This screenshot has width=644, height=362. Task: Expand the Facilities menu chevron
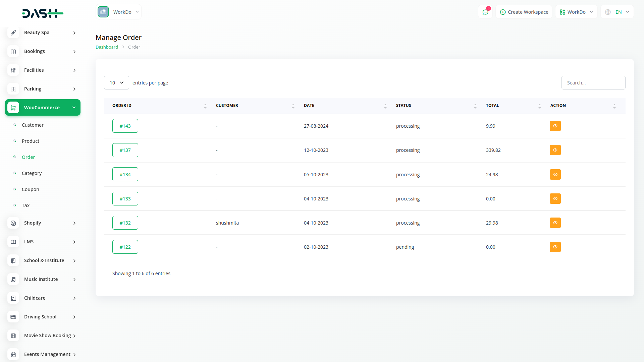click(74, 70)
